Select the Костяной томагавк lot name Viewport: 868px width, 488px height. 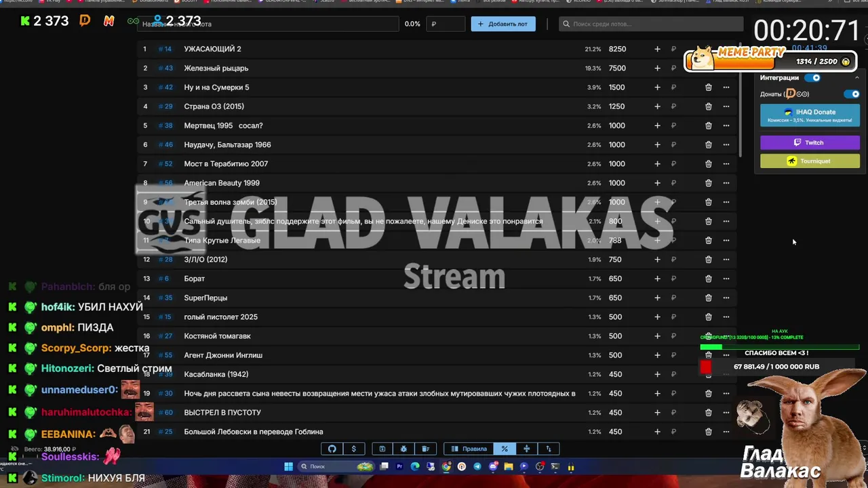pos(217,336)
